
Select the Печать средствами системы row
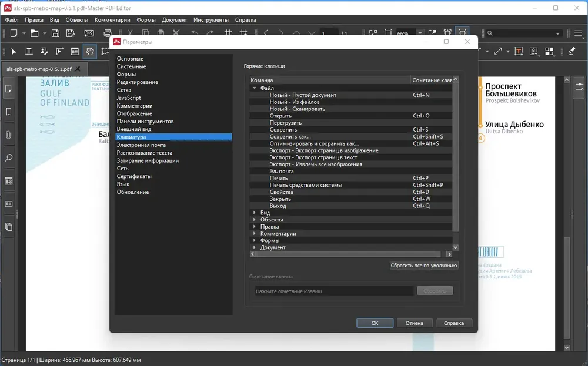(351, 185)
